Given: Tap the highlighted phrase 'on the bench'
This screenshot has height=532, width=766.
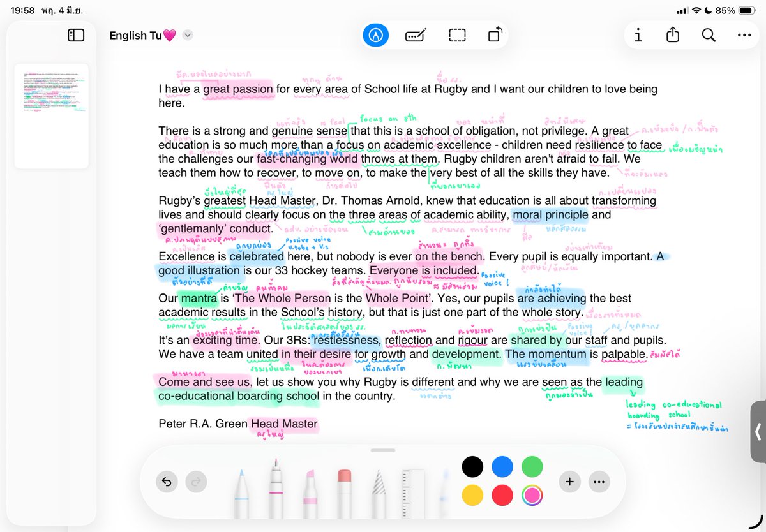Looking at the screenshot, I should pos(449,256).
